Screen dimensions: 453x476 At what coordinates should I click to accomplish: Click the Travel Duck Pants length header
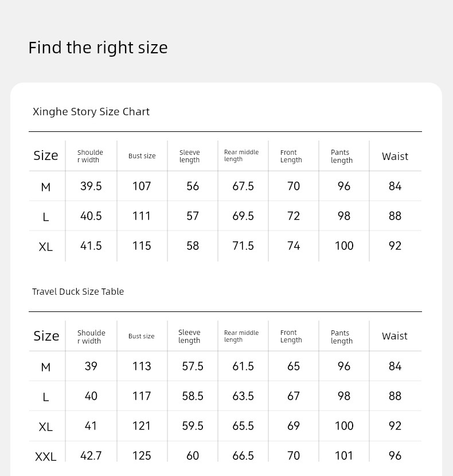click(x=342, y=337)
